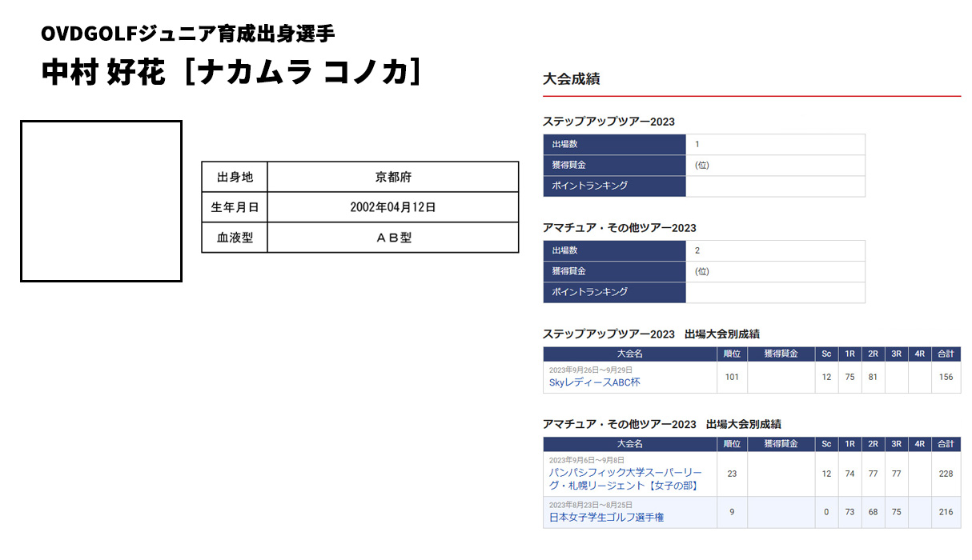972x560 pixels.
Task: Click the ＡＢ型 blood type value
Action: click(x=392, y=238)
